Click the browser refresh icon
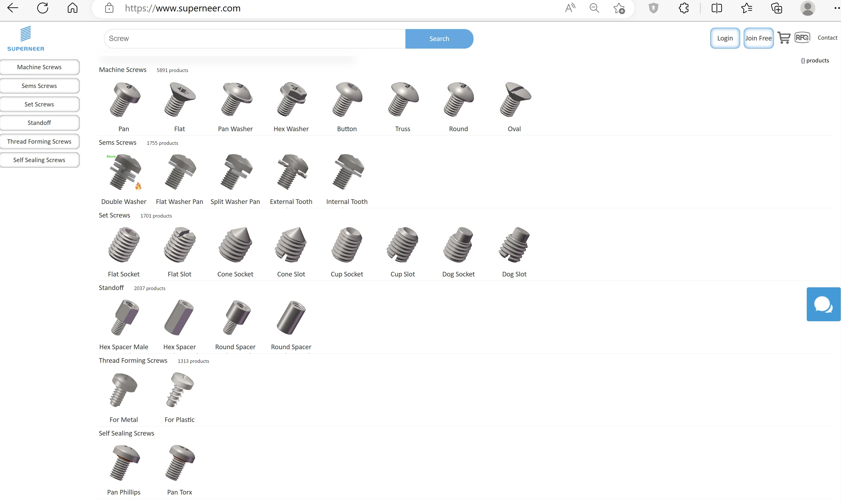841x504 pixels. [42, 8]
